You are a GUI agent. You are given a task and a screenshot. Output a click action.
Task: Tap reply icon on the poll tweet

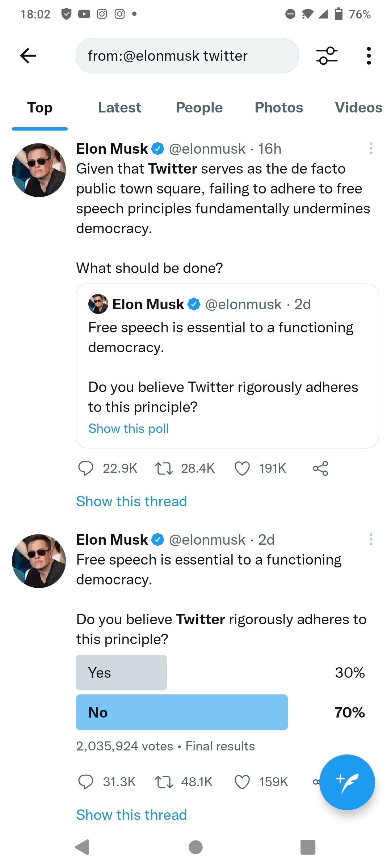click(x=86, y=782)
